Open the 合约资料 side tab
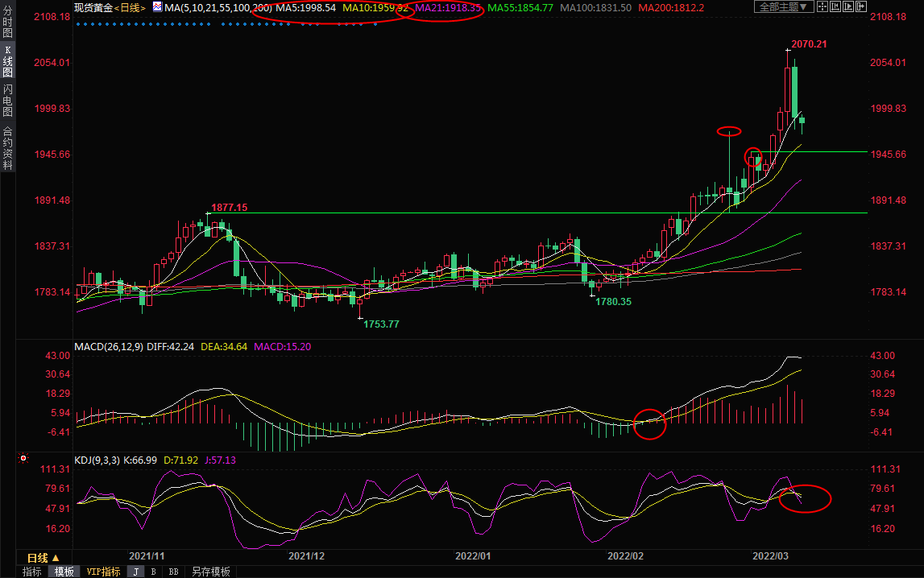 click(7, 148)
